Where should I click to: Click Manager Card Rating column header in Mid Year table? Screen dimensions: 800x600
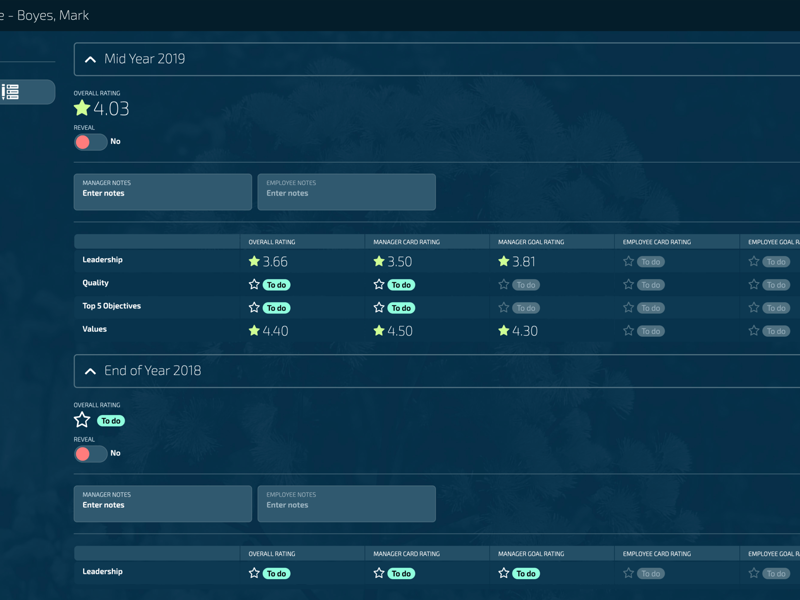pyautogui.click(x=406, y=242)
